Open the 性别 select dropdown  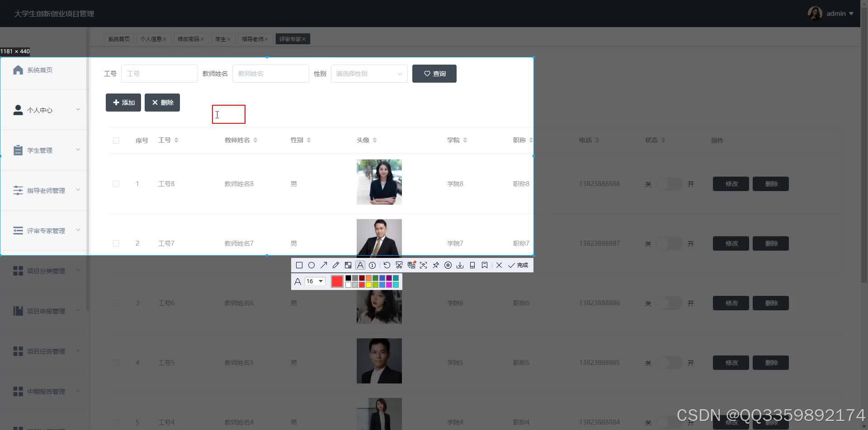[x=369, y=74]
